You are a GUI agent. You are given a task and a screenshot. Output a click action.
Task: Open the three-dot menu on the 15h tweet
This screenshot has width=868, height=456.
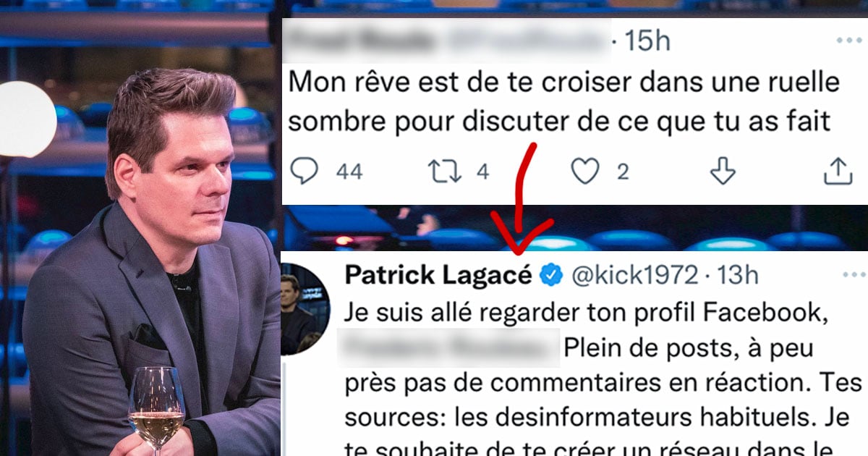[x=848, y=41]
